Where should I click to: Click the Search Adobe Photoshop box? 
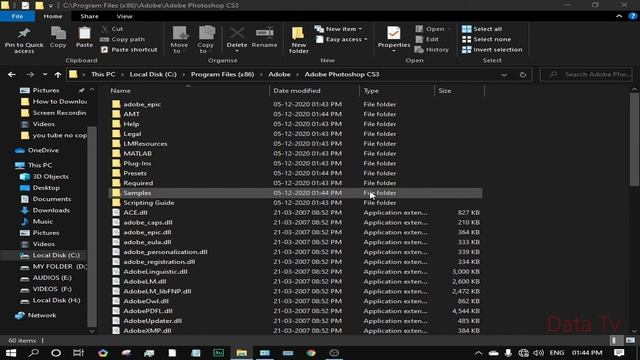(587, 74)
